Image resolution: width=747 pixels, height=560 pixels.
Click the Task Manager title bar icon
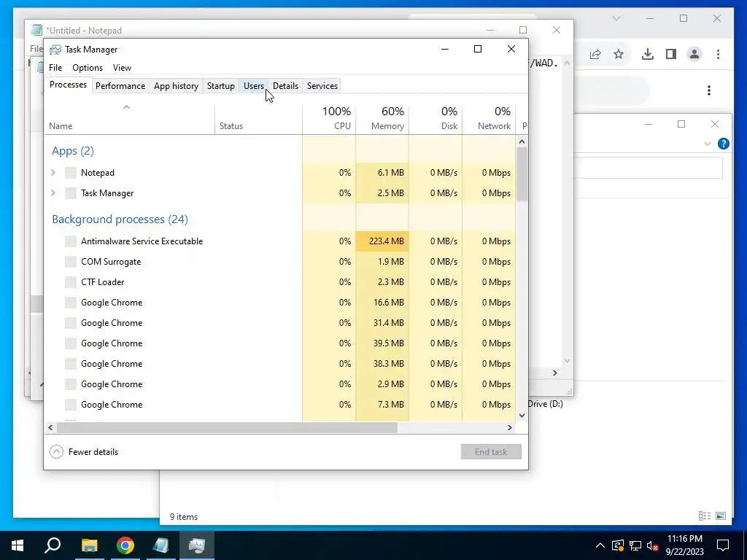tap(55, 50)
